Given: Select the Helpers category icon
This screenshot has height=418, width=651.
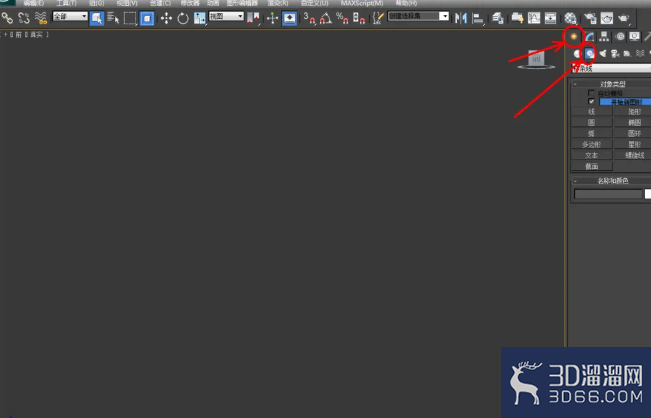Looking at the screenshot, I should click(627, 54).
